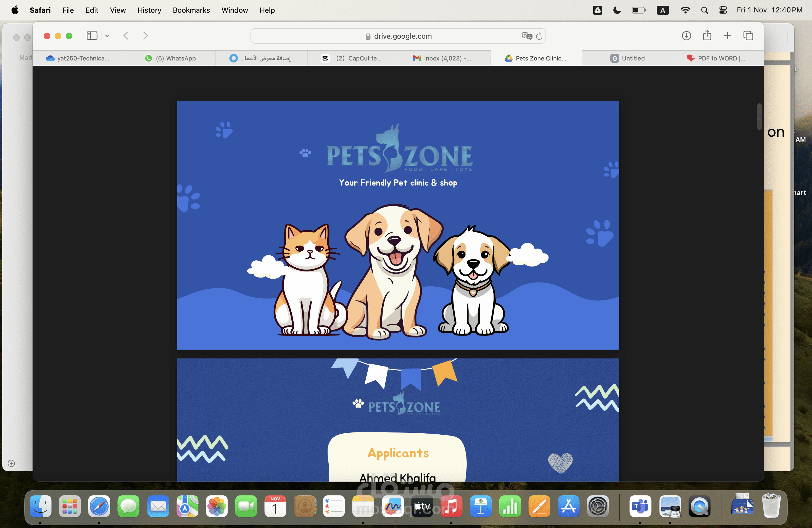Click the input source A icon
The height and width of the screenshot is (528, 812).
click(x=663, y=10)
